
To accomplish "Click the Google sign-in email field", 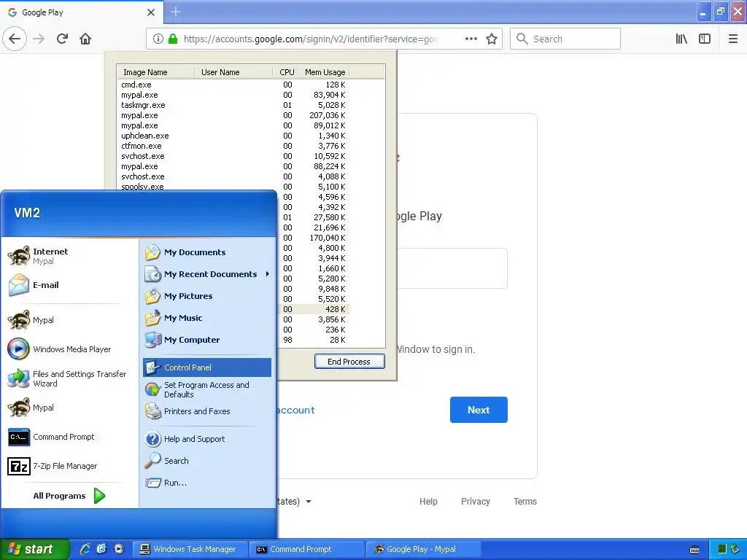I will point(452,268).
